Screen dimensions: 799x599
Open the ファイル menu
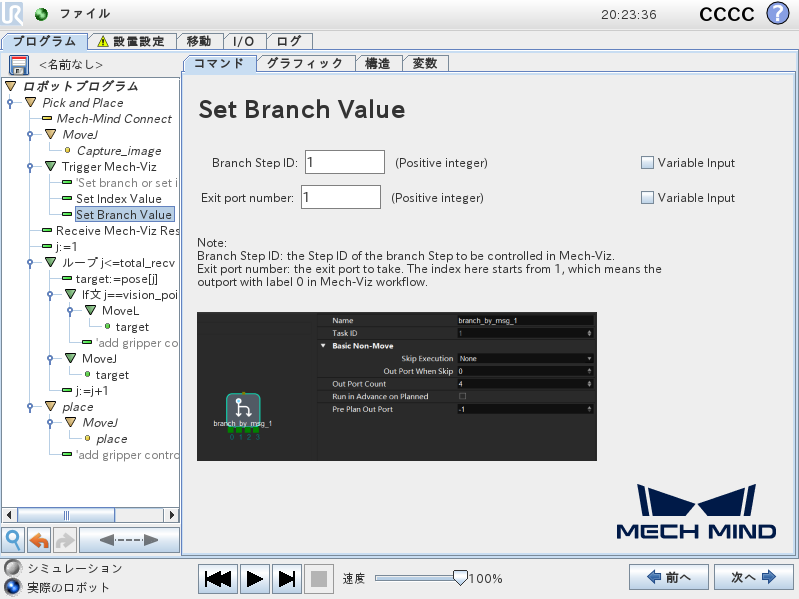[x=85, y=14]
